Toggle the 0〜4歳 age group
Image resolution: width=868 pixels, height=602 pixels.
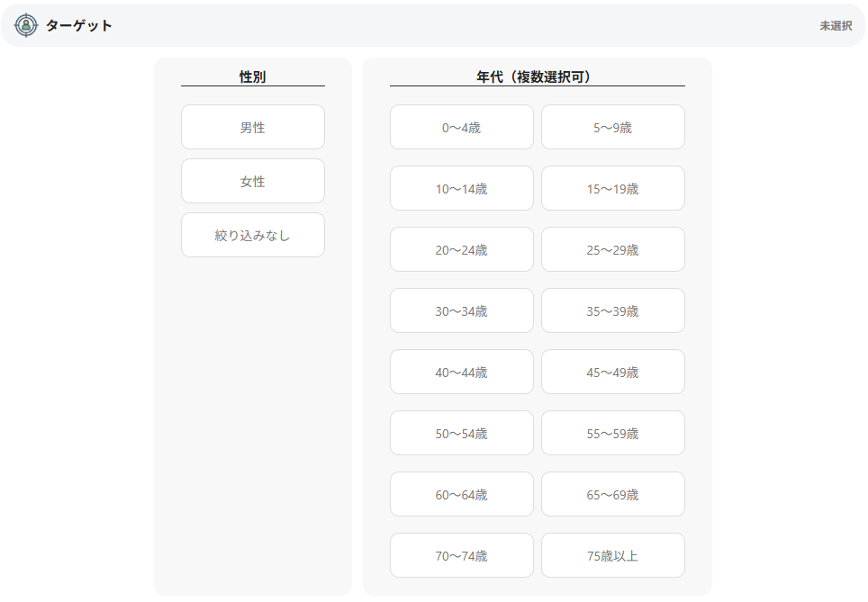coord(461,127)
